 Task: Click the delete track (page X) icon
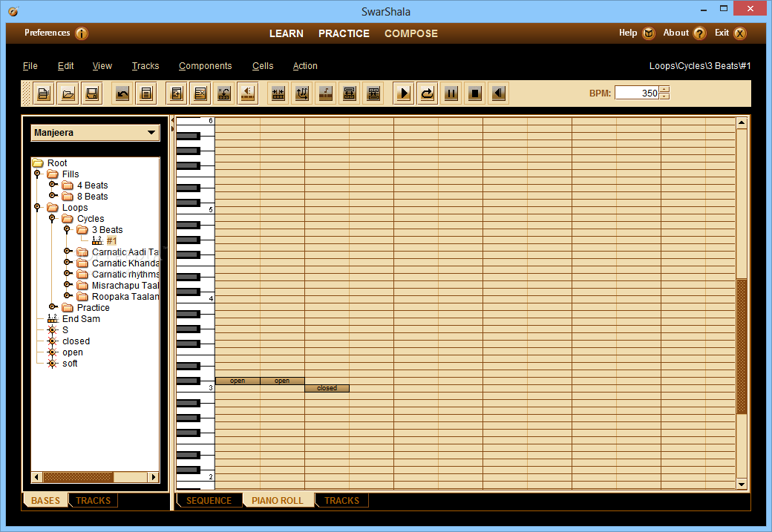point(200,93)
